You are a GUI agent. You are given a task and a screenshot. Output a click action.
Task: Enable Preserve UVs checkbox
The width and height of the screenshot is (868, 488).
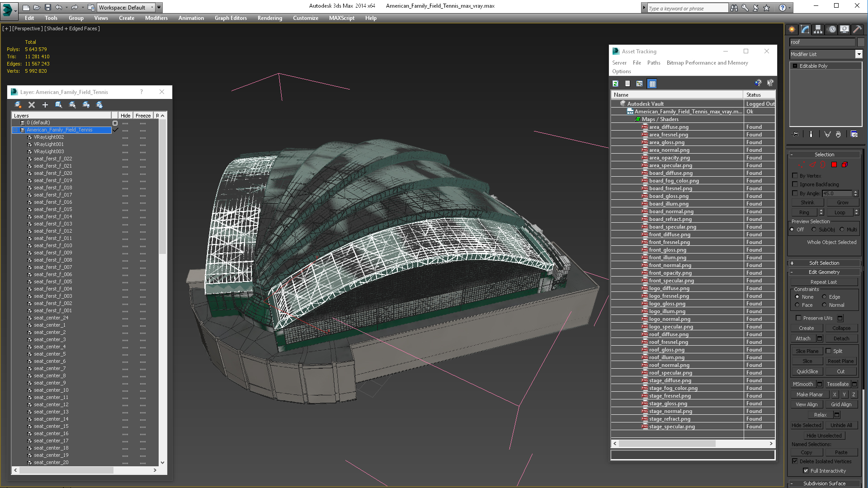[798, 318]
